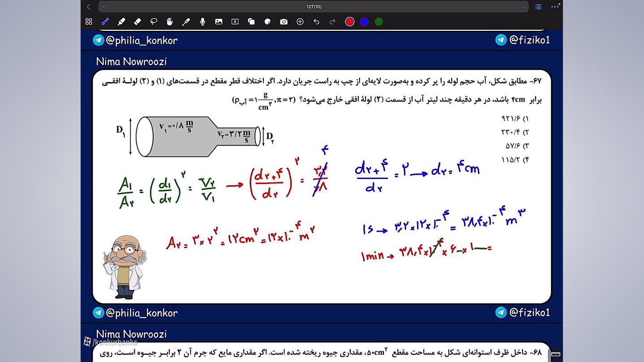
Task: Expand the open-tabs dropdown chevron
Action: pos(523,7)
